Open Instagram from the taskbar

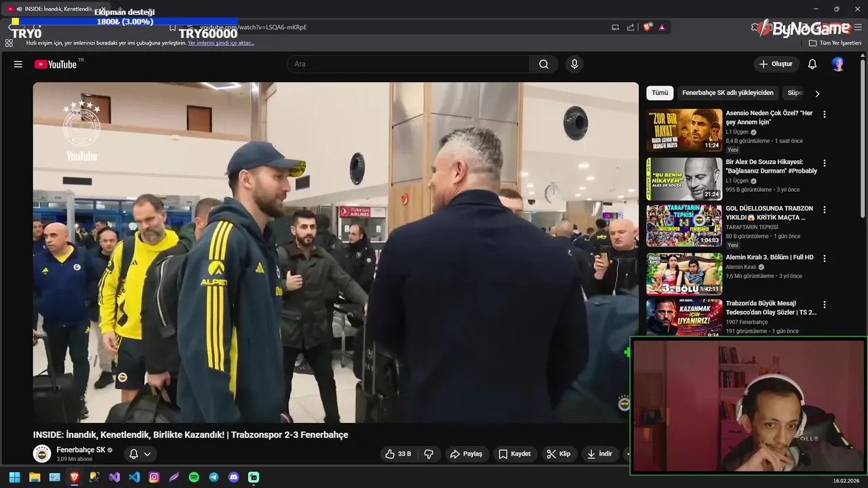tap(154, 477)
